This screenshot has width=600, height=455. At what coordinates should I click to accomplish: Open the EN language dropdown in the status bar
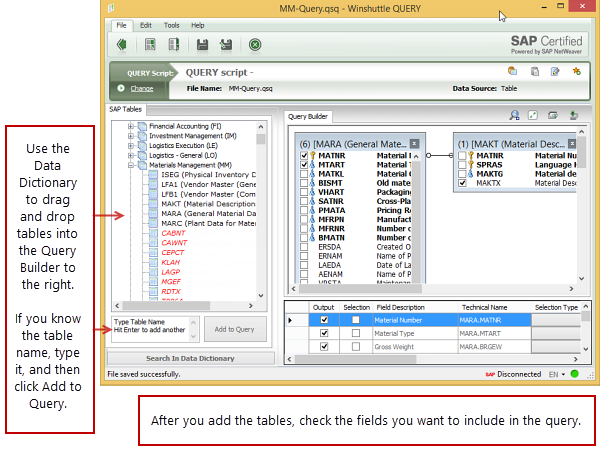557,374
